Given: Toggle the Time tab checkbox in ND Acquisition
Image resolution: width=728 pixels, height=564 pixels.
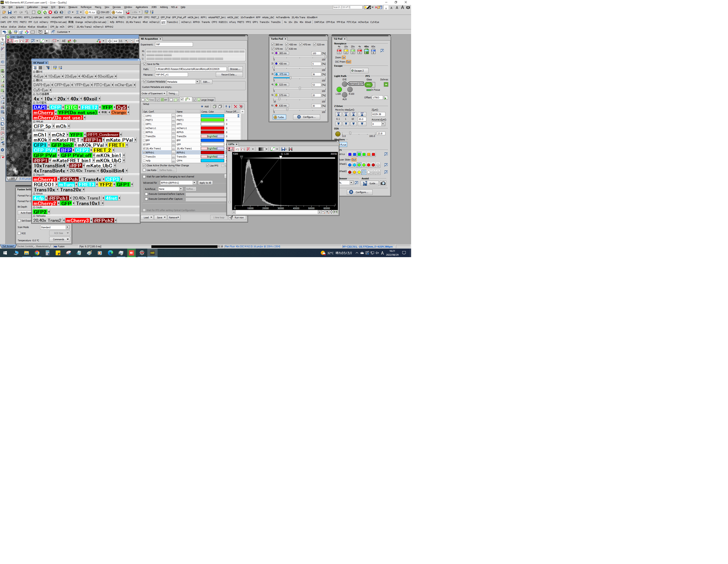Looking at the screenshot, I should pos(143,100).
